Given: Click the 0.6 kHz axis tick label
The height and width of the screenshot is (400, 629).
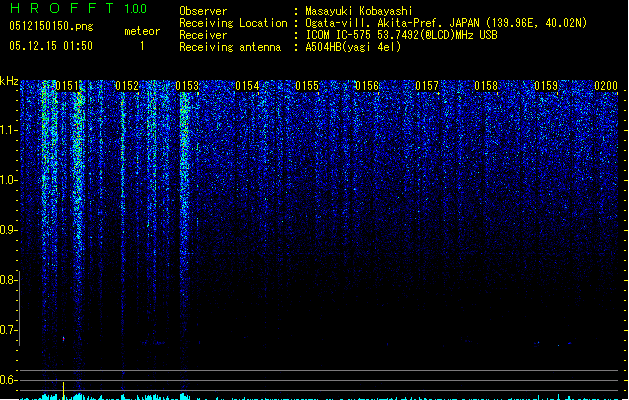Looking at the screenshot, I should point(8,380).
